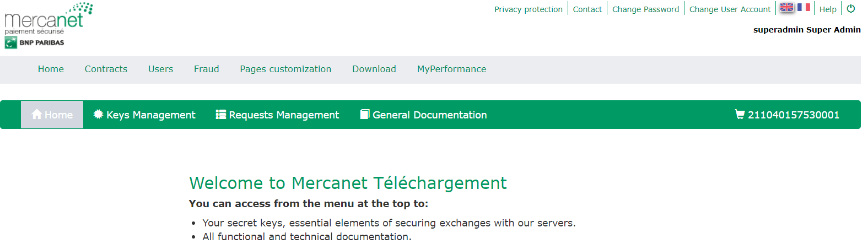Click the green bar Home house icon
Screen dimensions: 868x249
click(37, 115)
